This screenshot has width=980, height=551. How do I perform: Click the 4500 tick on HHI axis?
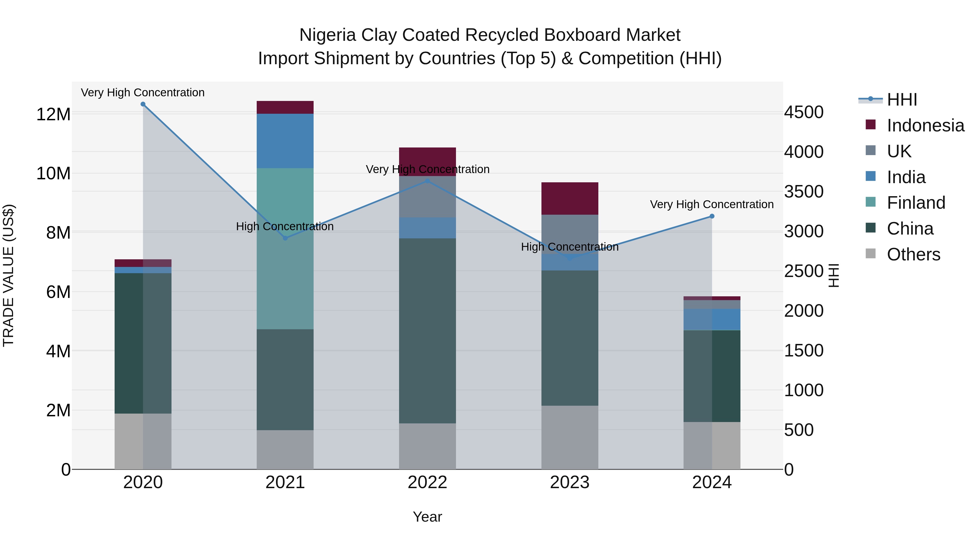click(804, 112)
